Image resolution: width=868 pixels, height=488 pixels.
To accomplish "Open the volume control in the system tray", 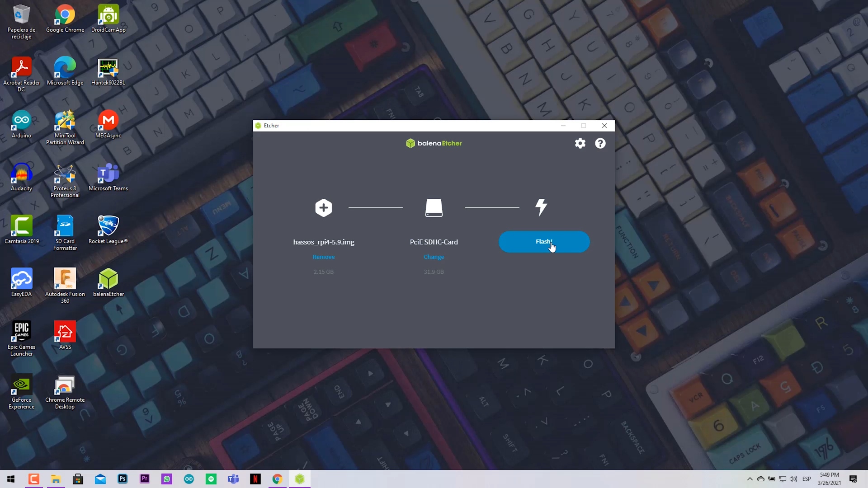I will point(793,479).
